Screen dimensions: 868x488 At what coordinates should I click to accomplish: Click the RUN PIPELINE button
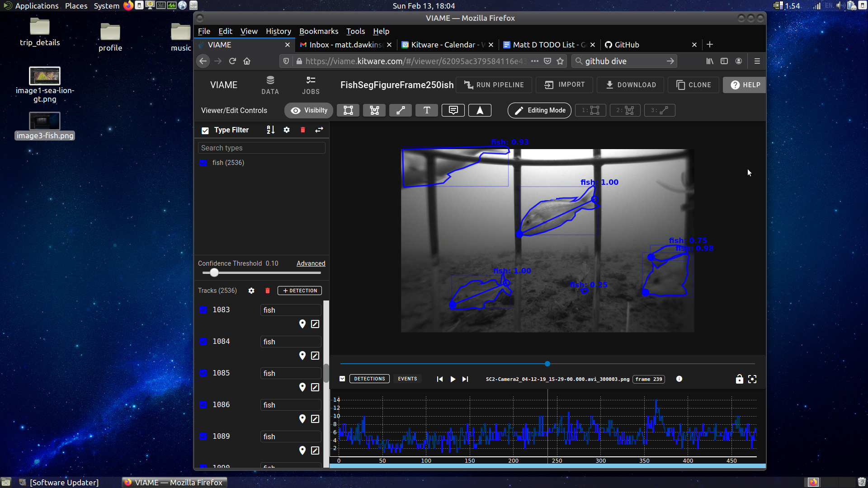click(494, 85)
